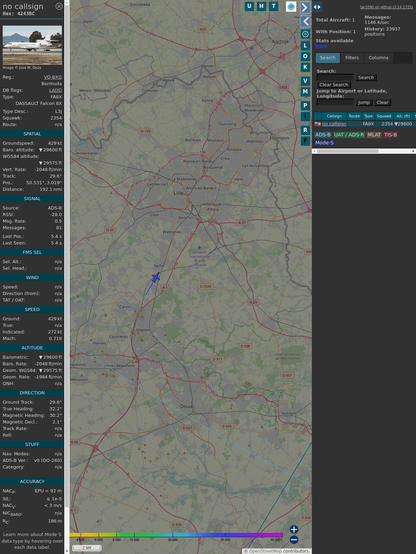416x554 pixels.
Task: Click the U button on the map toolbar
Action: (249, 6)
